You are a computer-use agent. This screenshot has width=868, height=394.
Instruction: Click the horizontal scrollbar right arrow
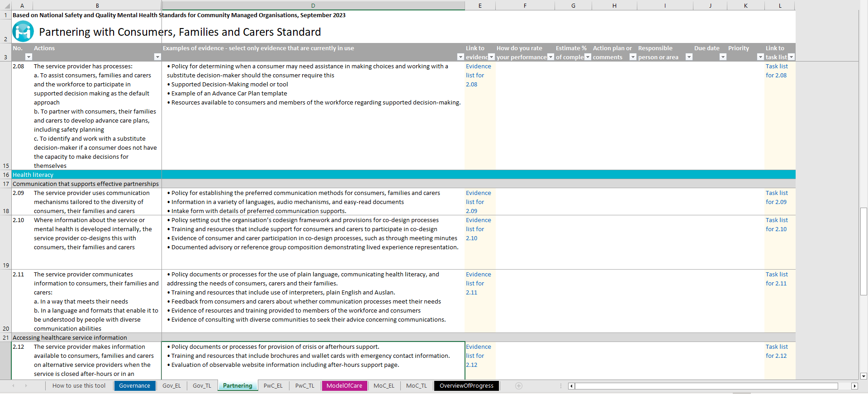[854, 386]
